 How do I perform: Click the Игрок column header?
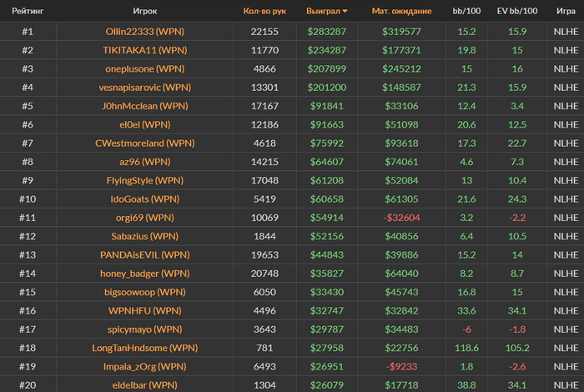[145, 11]
